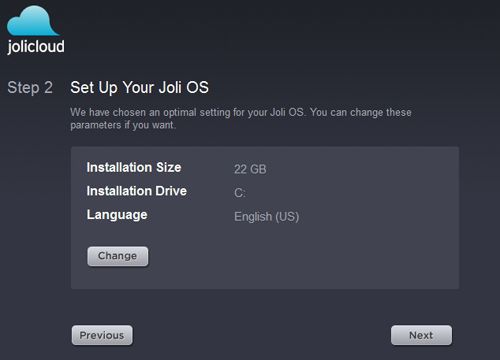This screenshot has height=360, width=500.
Task: Select the Step 2 label
Action: click(x=30, y=88)
